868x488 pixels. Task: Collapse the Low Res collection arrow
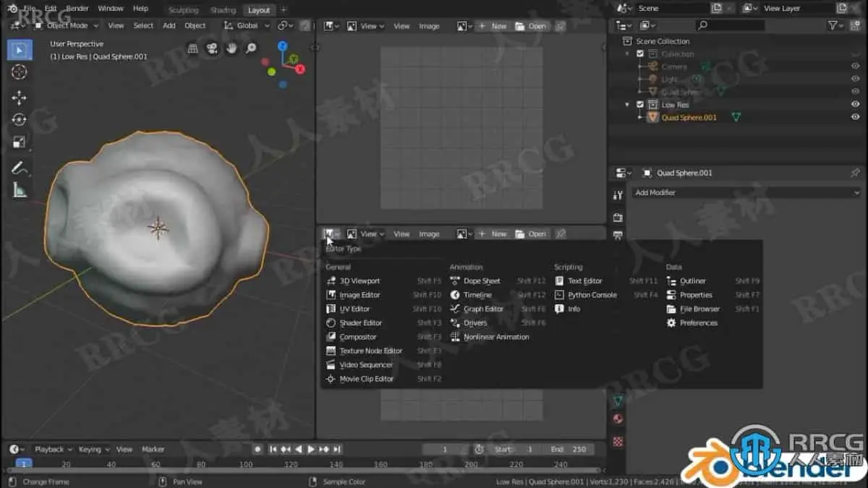click(x=627, y=104)
